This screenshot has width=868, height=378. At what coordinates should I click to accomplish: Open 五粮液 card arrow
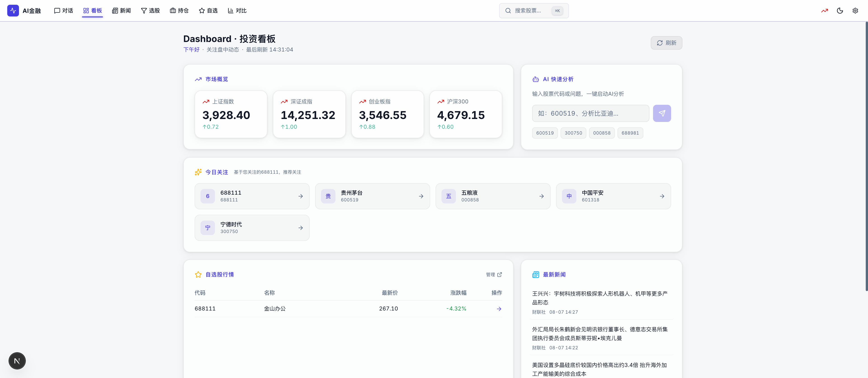542,196
